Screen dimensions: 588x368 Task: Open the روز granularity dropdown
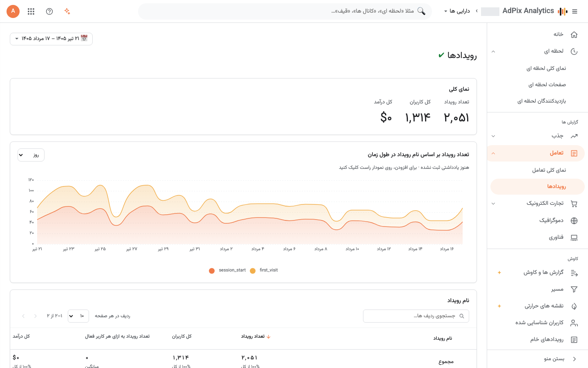(x=31, y=155)
